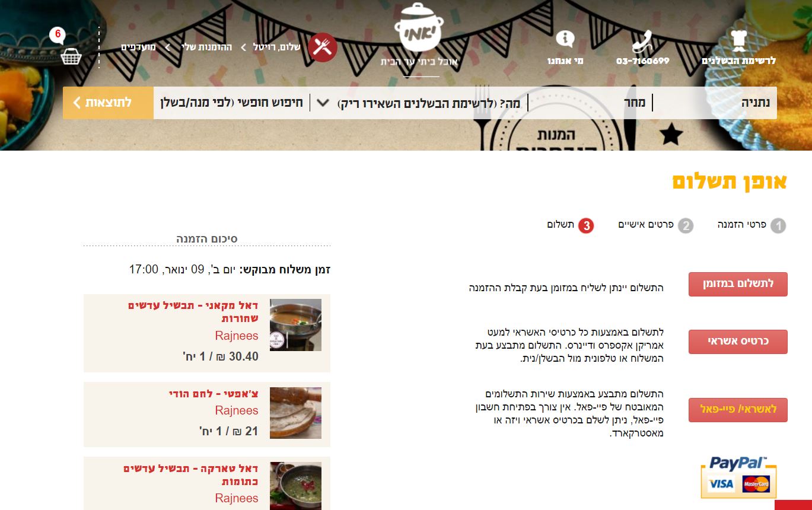The width and height of the screenshot is (812, 510).
Task: Click the pot logo in the header
Action: tap(419, 27)
